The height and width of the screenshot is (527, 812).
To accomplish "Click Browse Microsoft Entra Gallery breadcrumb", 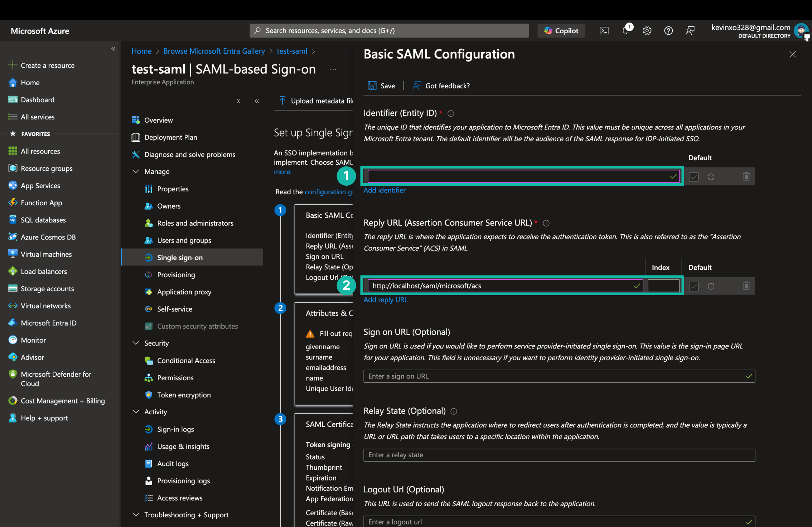I will (x=214, y=51).
